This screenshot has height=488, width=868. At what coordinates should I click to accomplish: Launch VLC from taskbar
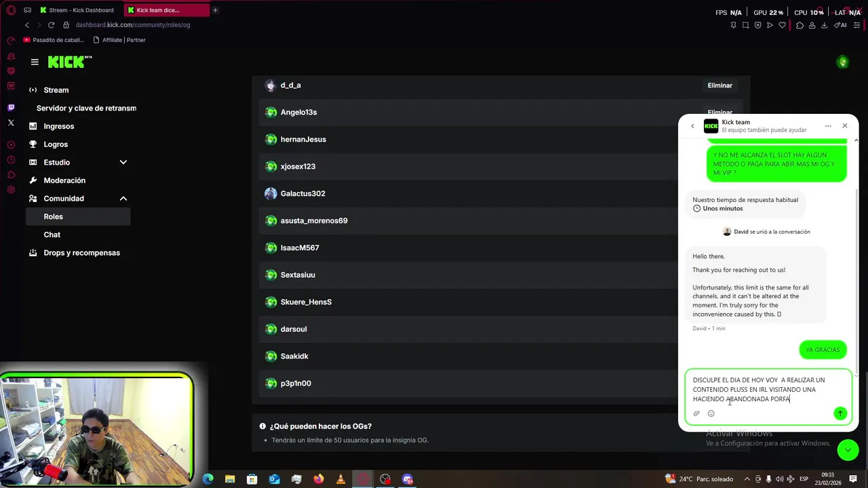(x=340, y=479)
